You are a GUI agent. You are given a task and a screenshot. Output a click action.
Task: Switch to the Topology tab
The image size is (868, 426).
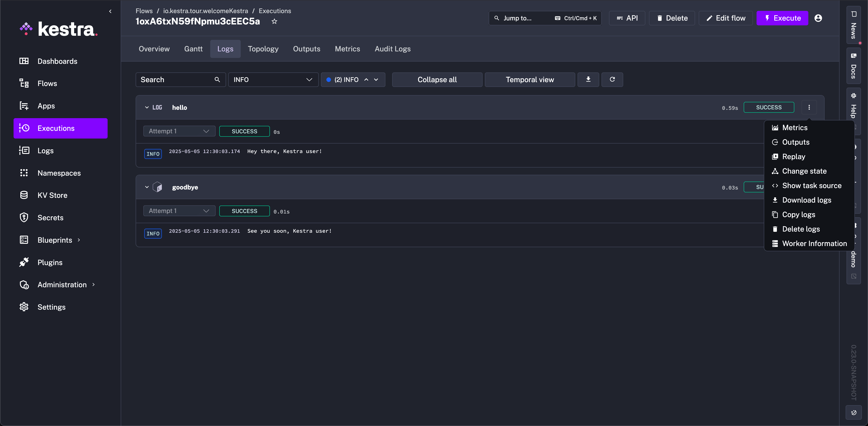click(263, 49)
